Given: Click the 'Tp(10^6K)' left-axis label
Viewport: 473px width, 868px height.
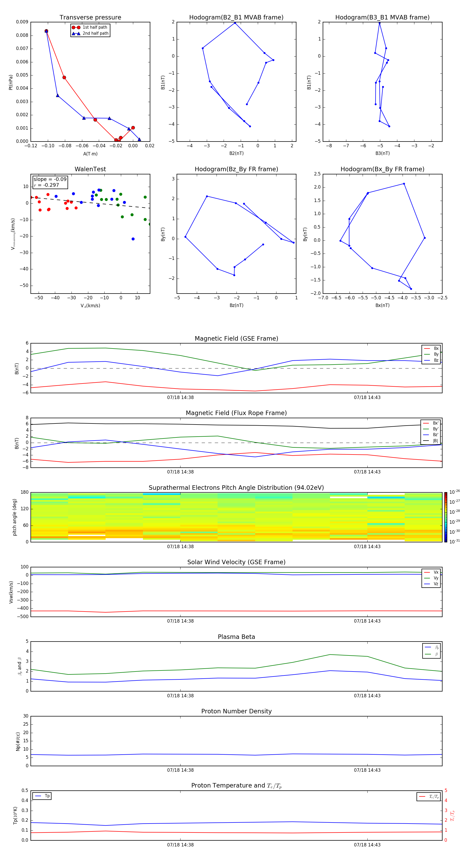Looking at the screenshot, I should 15,815.
